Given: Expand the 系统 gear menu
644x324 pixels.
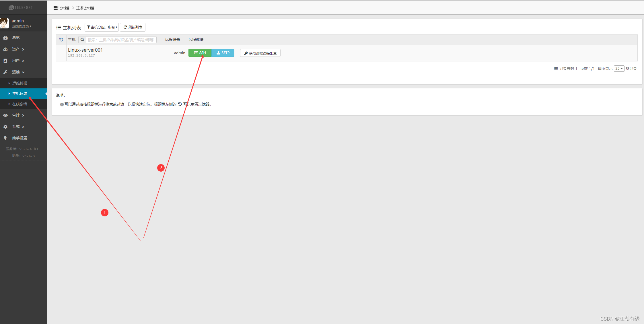Looking at the screenshot, I should point(17,127).
